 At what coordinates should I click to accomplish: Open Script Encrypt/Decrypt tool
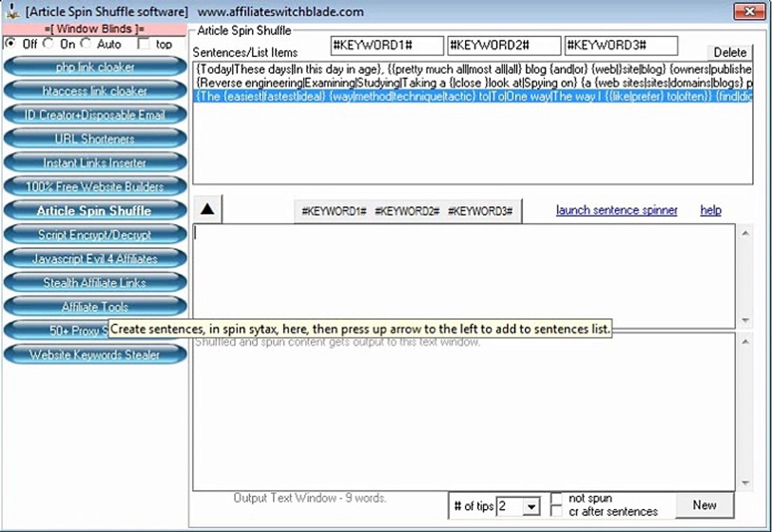[x=95, y=235]
